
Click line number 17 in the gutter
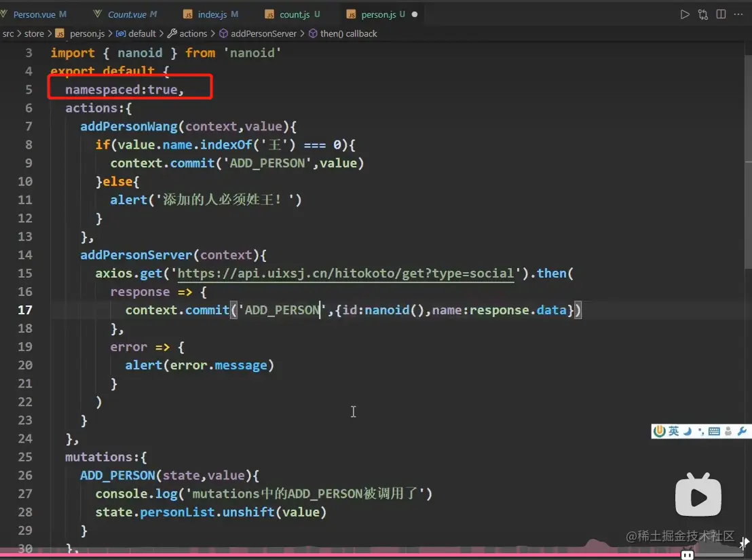pos(25,310)
